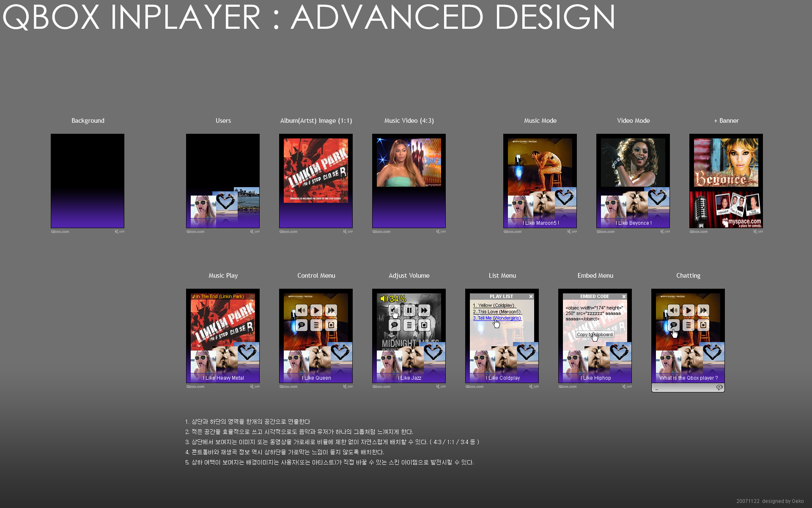Send the chat message with the bubble icon
Screen dimensions: 812x508
coord(719,388)
